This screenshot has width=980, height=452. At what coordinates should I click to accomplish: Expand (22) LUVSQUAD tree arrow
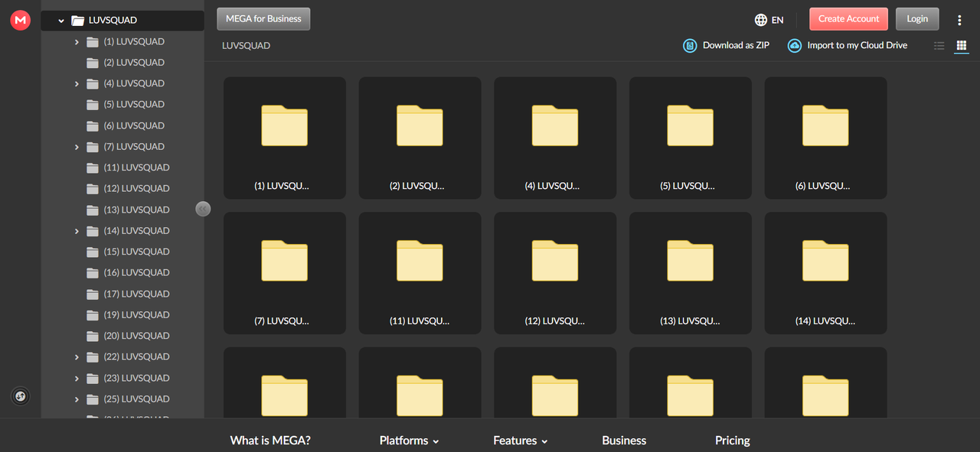pos(77,357)
